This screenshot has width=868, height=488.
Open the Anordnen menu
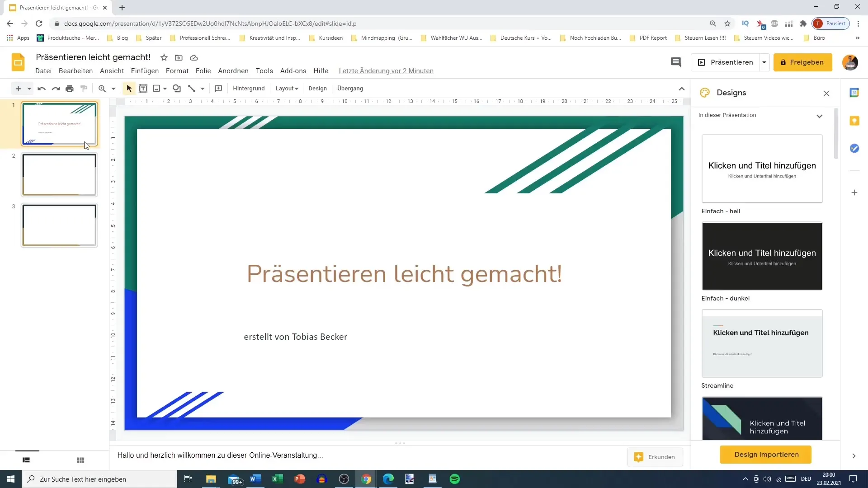(233, 71)
